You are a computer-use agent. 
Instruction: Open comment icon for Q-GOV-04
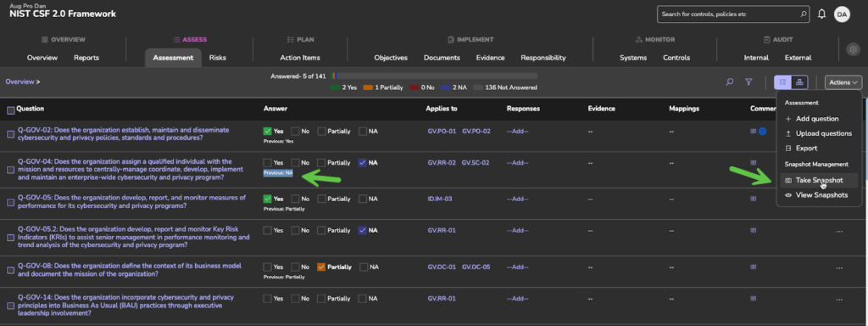(x=753, y=162)
